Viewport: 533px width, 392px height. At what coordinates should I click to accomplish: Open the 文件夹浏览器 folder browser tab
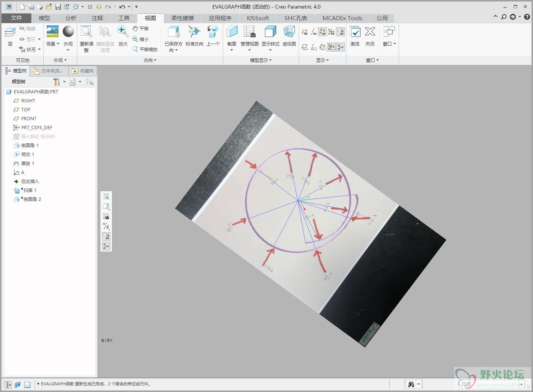pyautogui.click(x=49, y=71)
